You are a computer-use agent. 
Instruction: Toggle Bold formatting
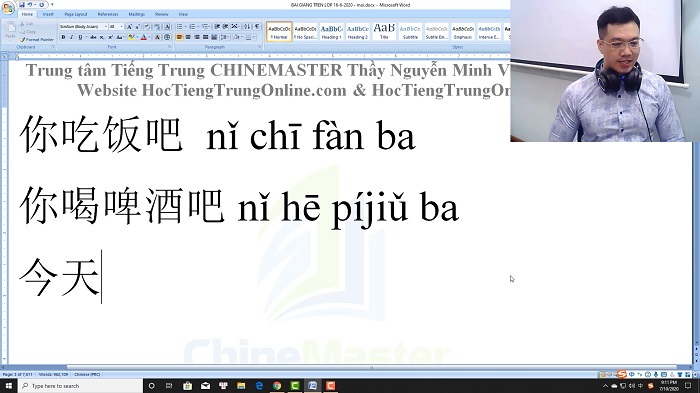pyautogui.click(x=63, y=37)
